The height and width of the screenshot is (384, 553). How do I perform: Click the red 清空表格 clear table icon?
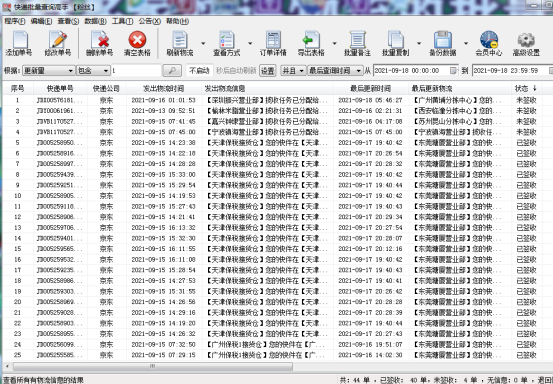point(137,43)
